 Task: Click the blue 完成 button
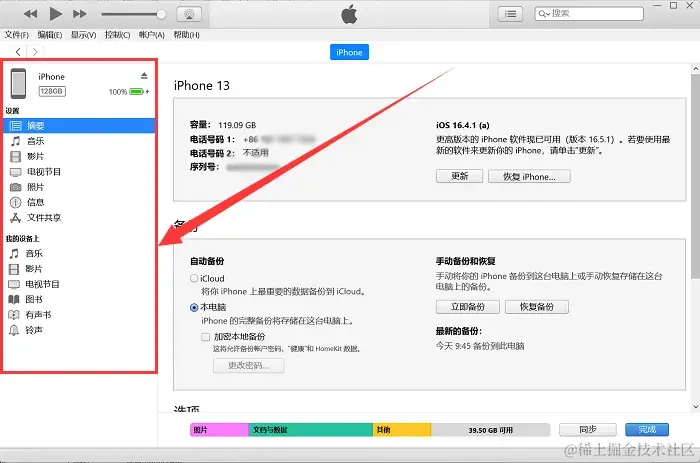point(647,430)
